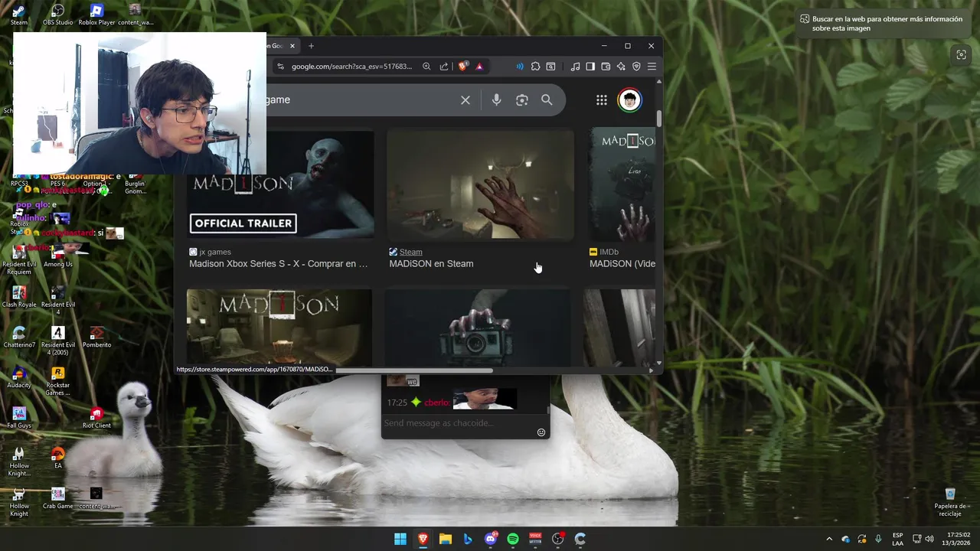Viewport: 980px width, 551px height.
Task: Click the ESP LAA language indicator
Action: [897, 539]
